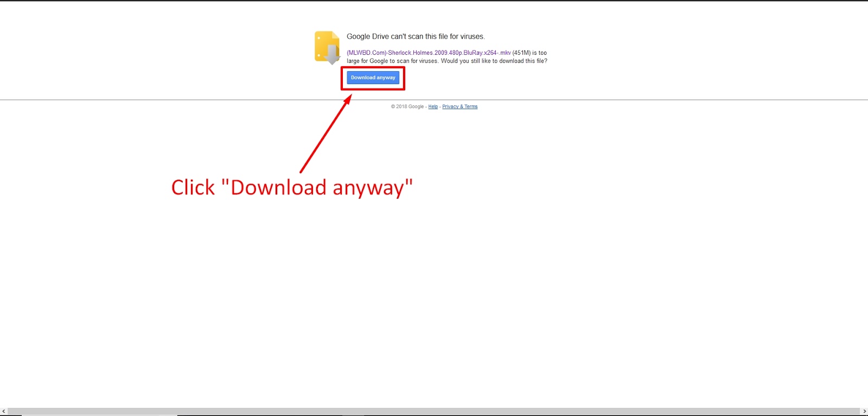Click the yellow Drive download file icon
Viewport: 868px width, 416px height.
[327, 48]
